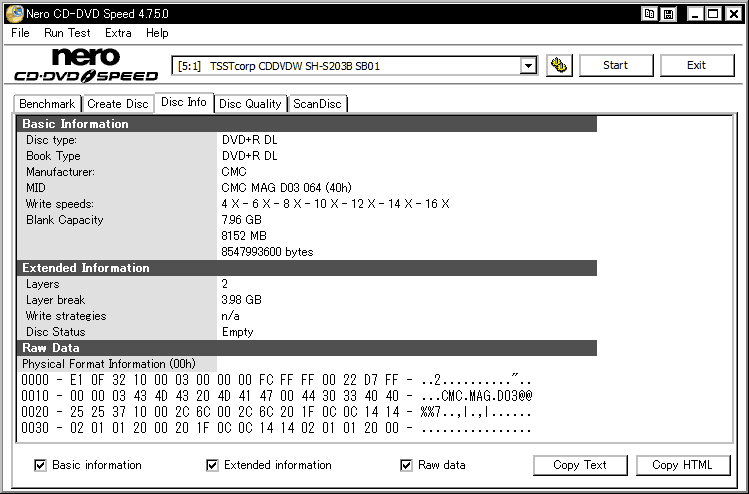Switch to the ScanDisc tab
The width and height of the screenshot is (749, 494).
point(317,104)
